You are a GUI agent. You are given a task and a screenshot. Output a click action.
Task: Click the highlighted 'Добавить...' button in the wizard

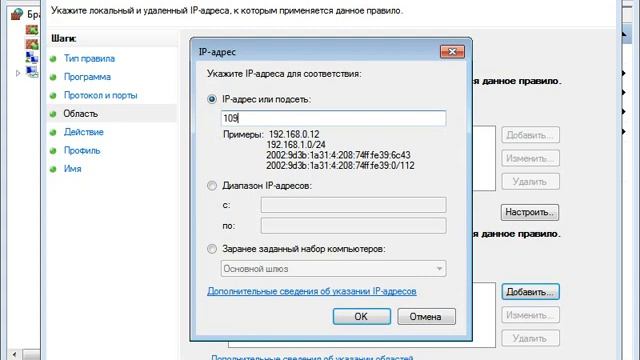point(530,292)
